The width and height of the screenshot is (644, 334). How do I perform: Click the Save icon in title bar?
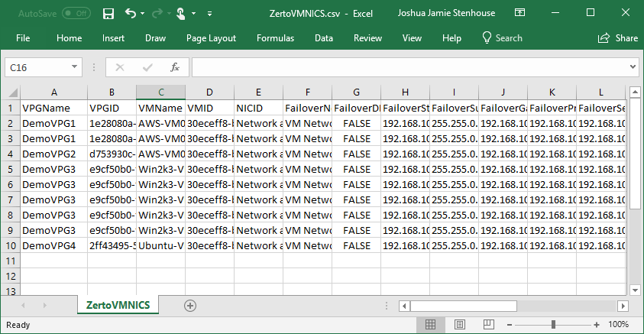(x=108, y=14)
